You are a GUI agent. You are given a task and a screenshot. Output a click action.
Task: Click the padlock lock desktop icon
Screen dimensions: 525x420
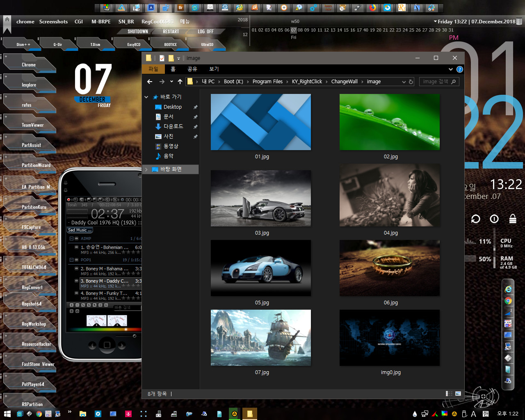click(x=513, y=218)
